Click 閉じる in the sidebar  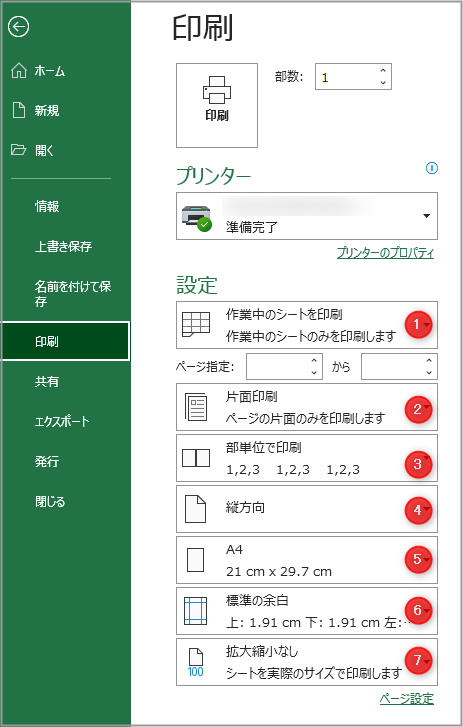coord(50,502)
